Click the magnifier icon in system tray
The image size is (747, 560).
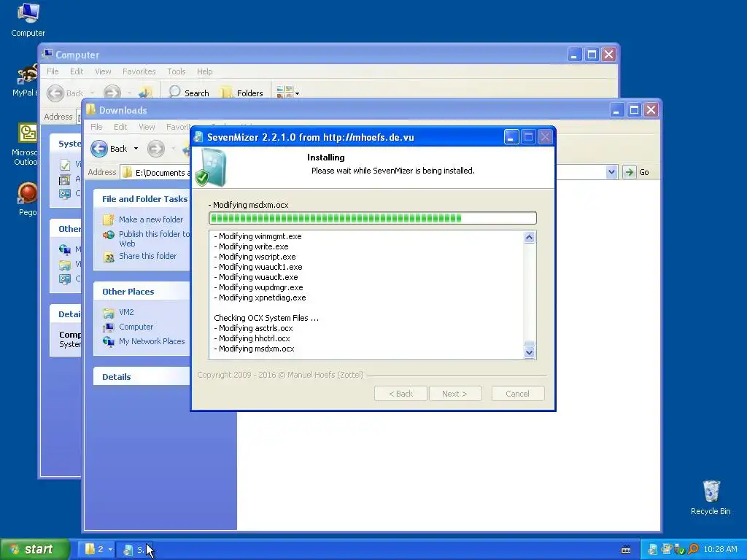pyautogui.click(x=693, y=550)
